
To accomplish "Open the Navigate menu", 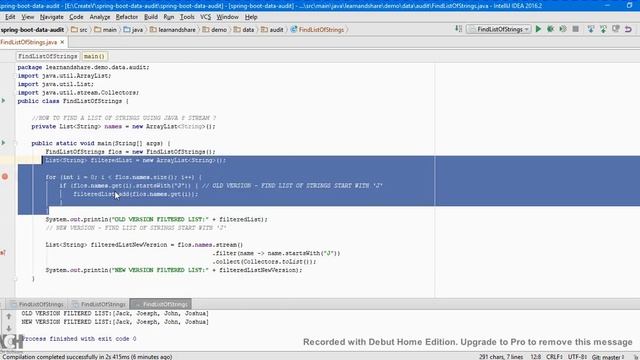I will [51, 17].
